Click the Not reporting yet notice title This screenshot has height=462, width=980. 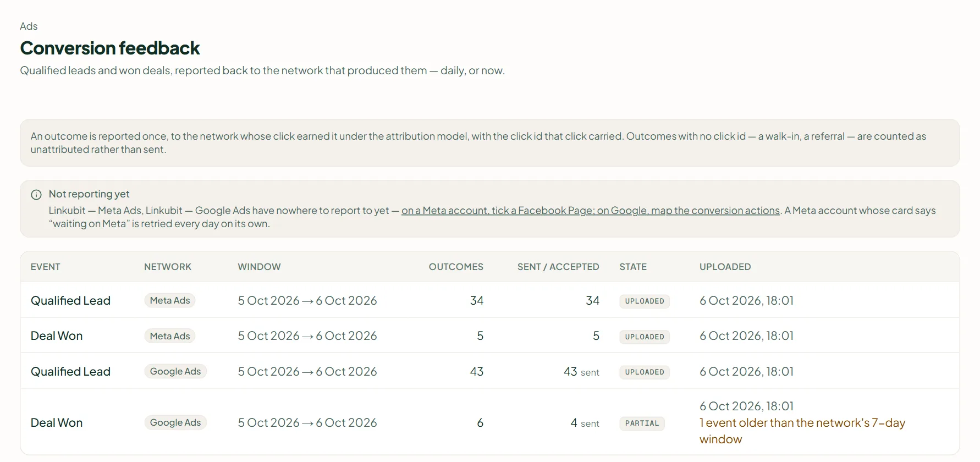tap(89, 194)
